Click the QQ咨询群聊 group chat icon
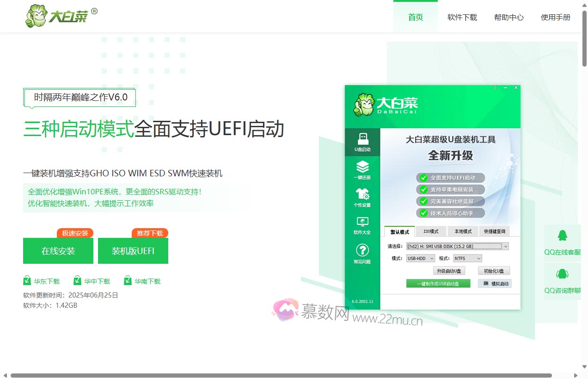 click(x=562, y=273)
